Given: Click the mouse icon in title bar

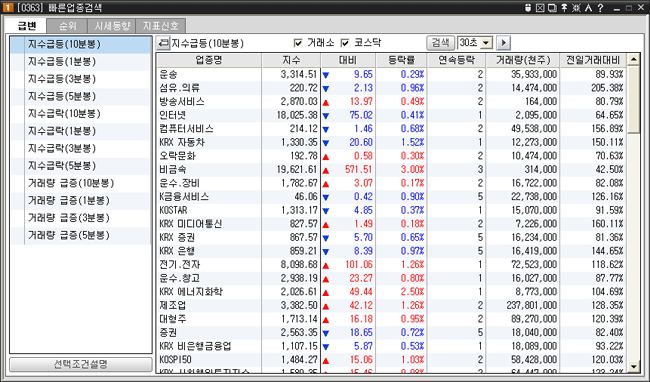Looking at the screenshot, I should pyautogui.click(x=528, y=8).
